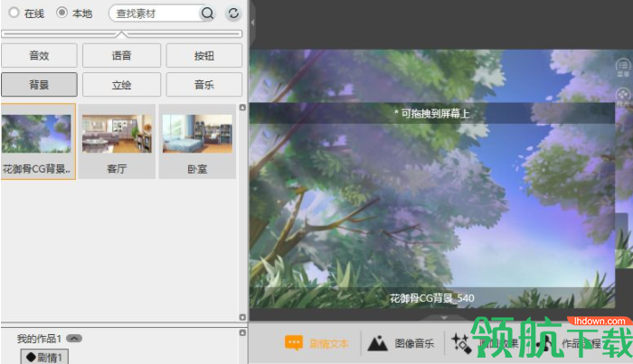Open the 按钮 button category
Viewport: 633px width, 364px height.
(203, 56)
